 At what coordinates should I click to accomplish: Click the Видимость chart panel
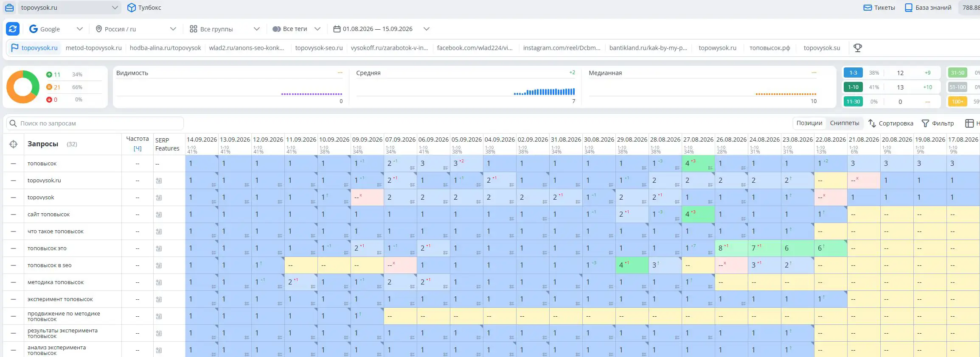click(x=229, y=87)
